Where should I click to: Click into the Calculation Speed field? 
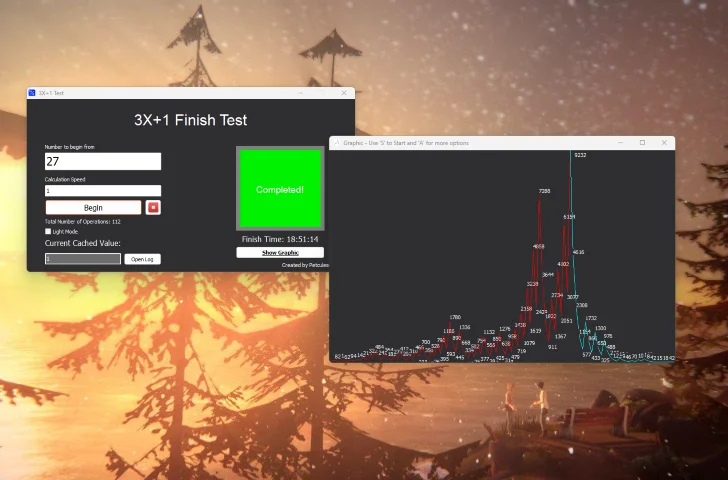pos(102,190)
